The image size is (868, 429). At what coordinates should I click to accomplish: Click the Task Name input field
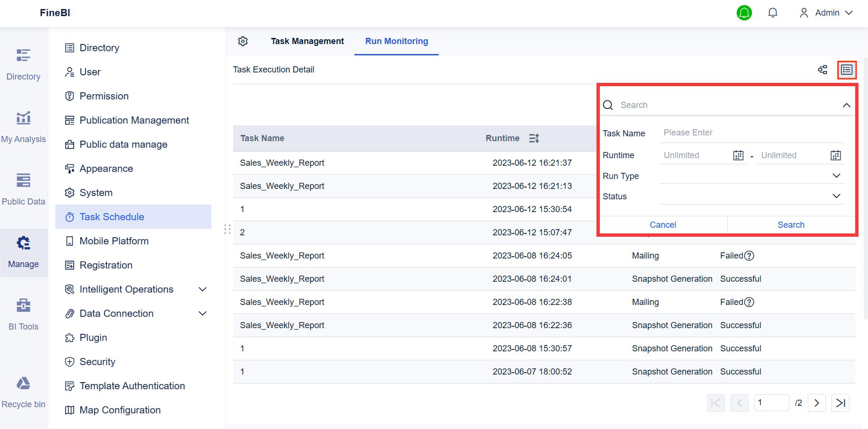752,133
